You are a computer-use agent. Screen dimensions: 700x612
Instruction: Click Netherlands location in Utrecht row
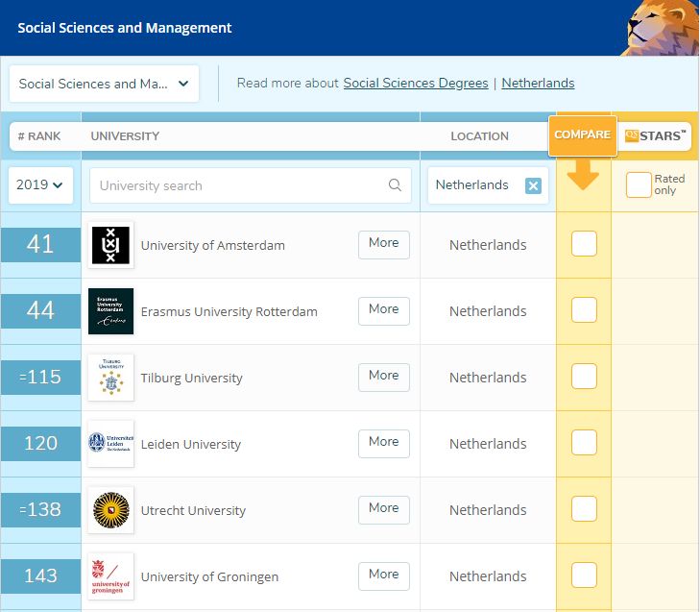[x=488, y=510]
